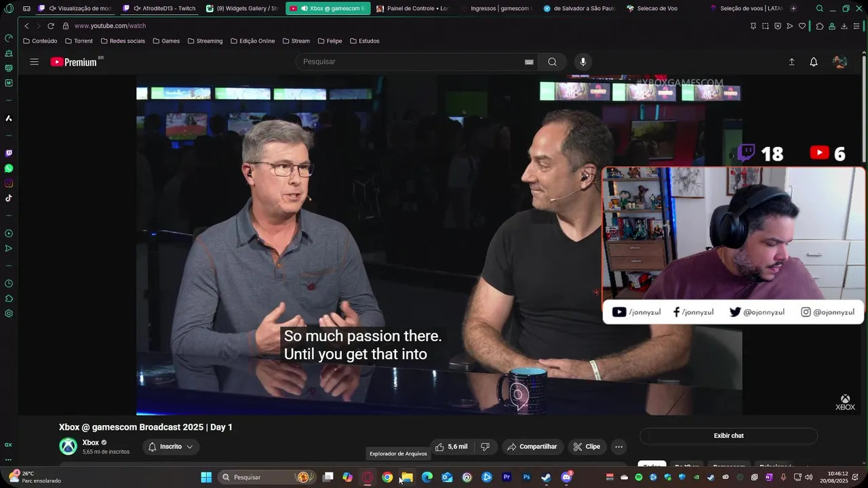
Task: Open Opera sidebar history clock icon
Action: (9, 283)
